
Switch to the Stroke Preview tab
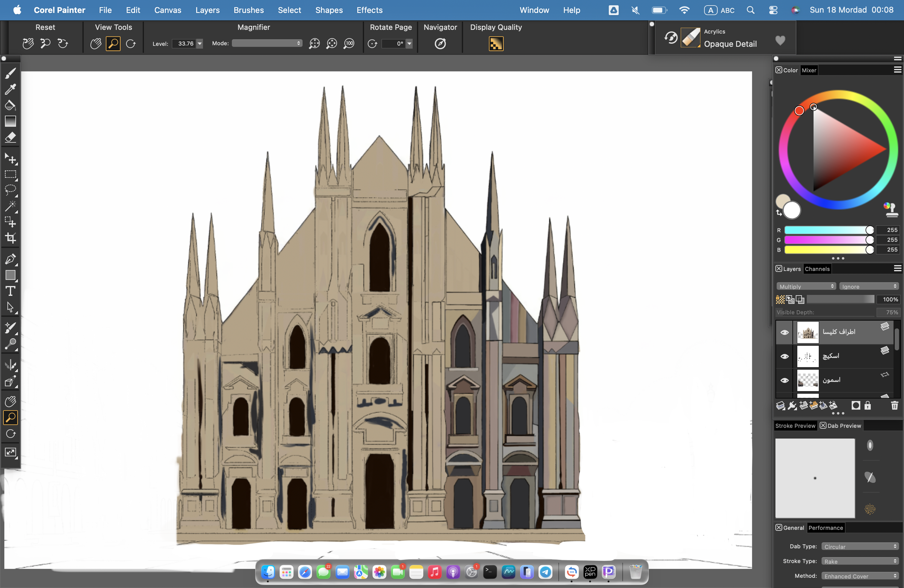(795, 425)
